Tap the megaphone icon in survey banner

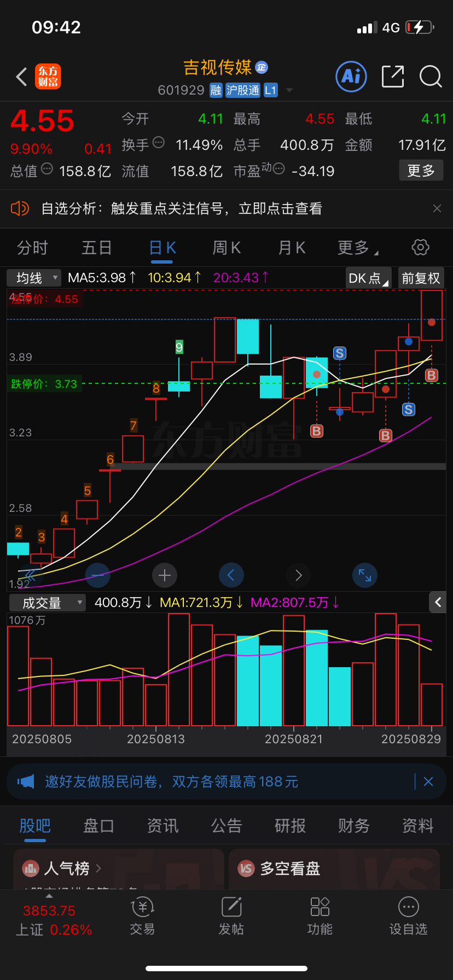click(26, 781)
